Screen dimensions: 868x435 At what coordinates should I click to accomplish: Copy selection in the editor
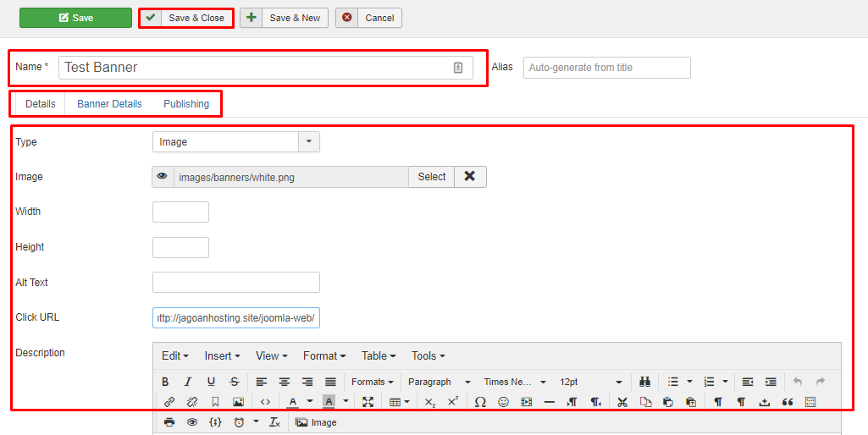[x=645, y=402]
